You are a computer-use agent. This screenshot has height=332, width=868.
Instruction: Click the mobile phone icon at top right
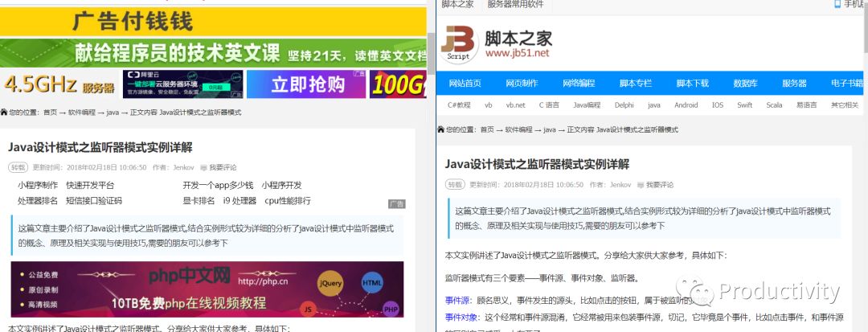[x=837, y=4]
